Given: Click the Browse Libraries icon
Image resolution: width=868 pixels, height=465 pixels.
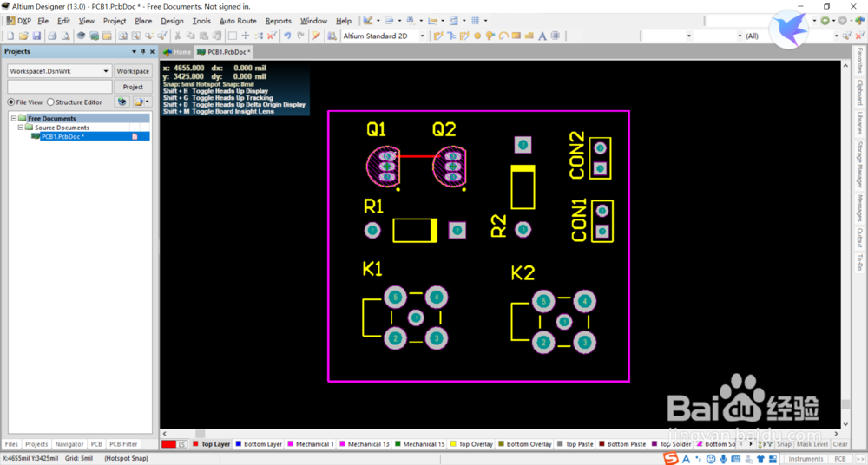Looking at the screenshot, I should pos(332,36).
